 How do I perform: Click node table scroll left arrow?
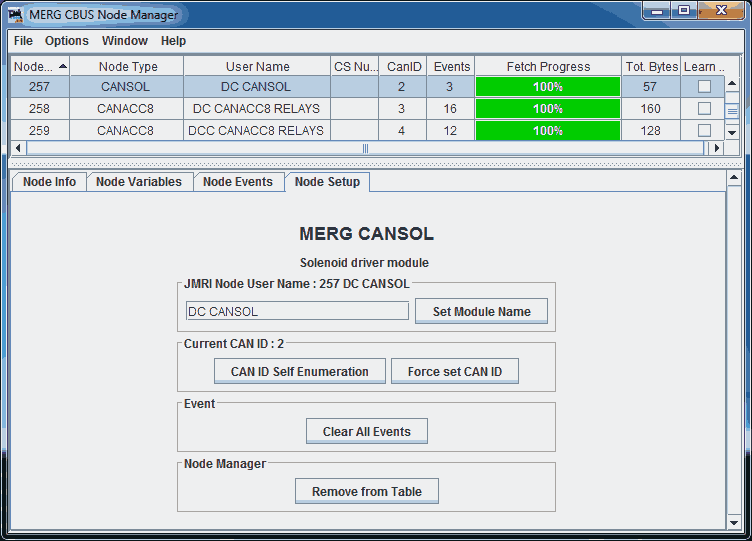coord(18,148)
